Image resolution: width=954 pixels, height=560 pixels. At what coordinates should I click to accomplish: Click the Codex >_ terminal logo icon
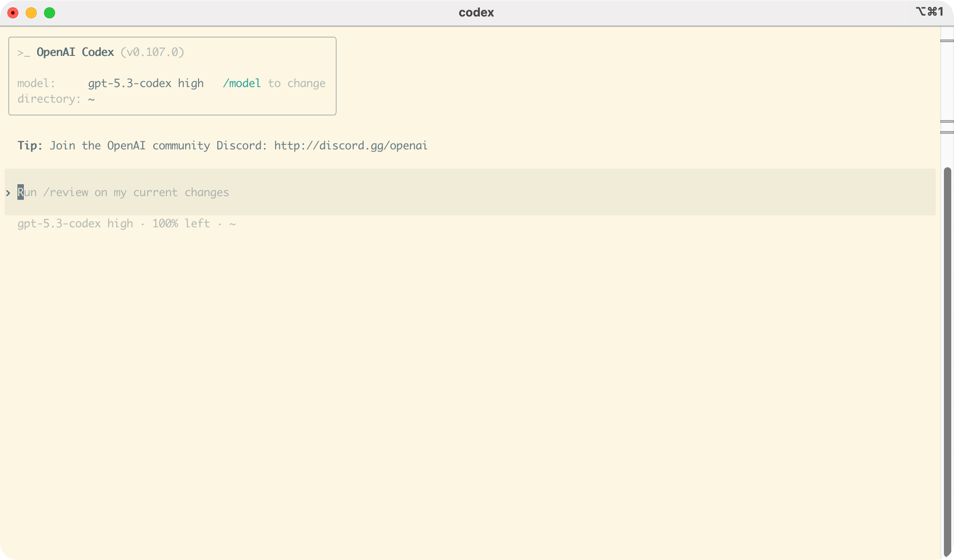point(23,53)
